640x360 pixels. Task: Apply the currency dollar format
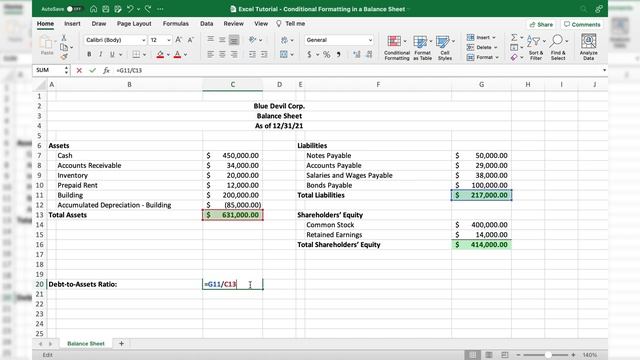pos(309,54)
